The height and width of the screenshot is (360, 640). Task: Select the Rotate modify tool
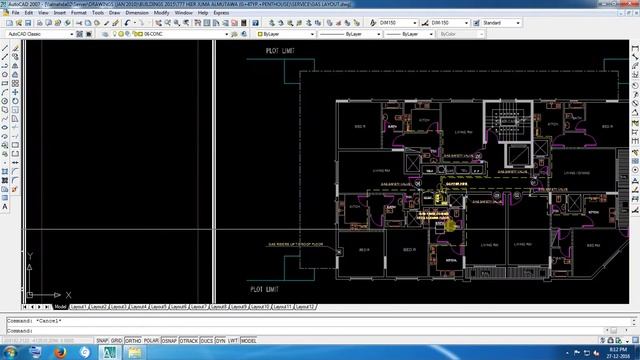[15, 101]
